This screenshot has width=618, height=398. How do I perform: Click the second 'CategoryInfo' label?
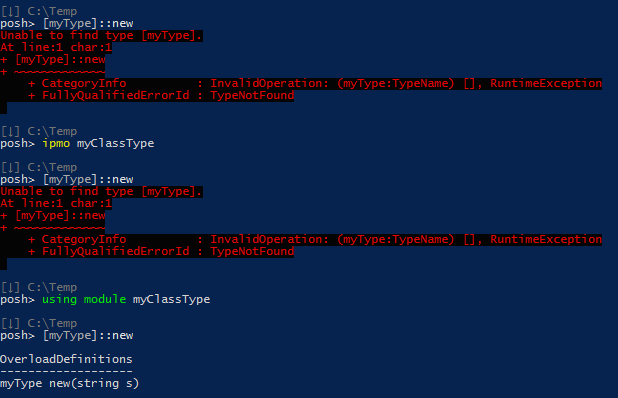(84, 240)
